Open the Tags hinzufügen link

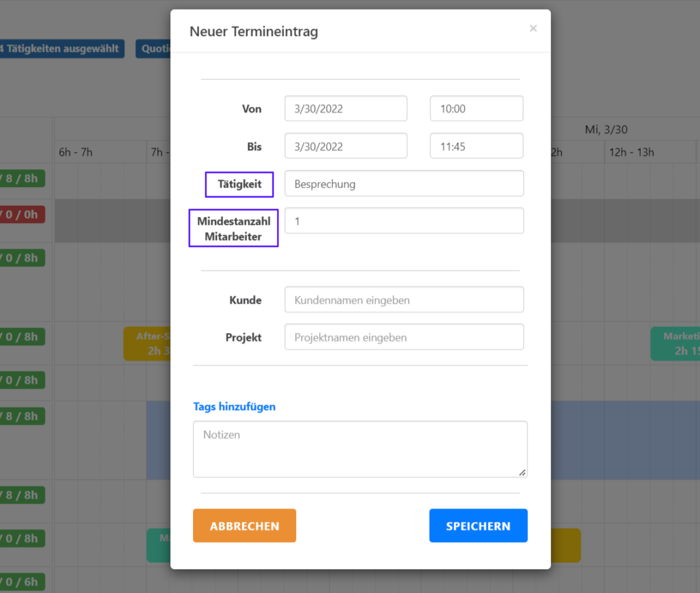[234, 407]
